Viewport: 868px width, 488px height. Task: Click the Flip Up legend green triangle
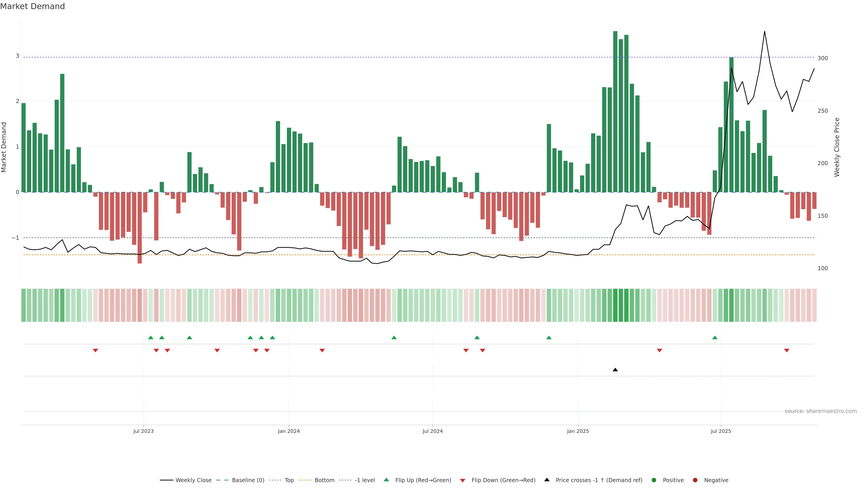tap(386, 480)
